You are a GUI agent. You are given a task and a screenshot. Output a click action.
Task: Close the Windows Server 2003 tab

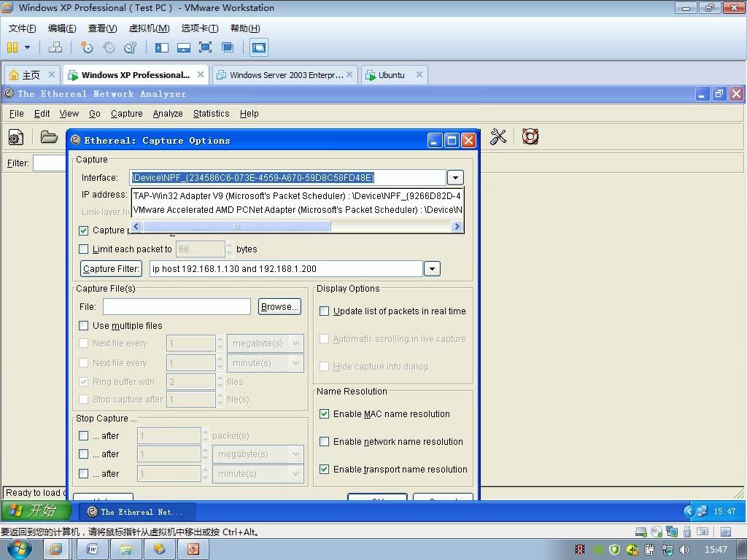pyautogui.click(x=349, y=74)
